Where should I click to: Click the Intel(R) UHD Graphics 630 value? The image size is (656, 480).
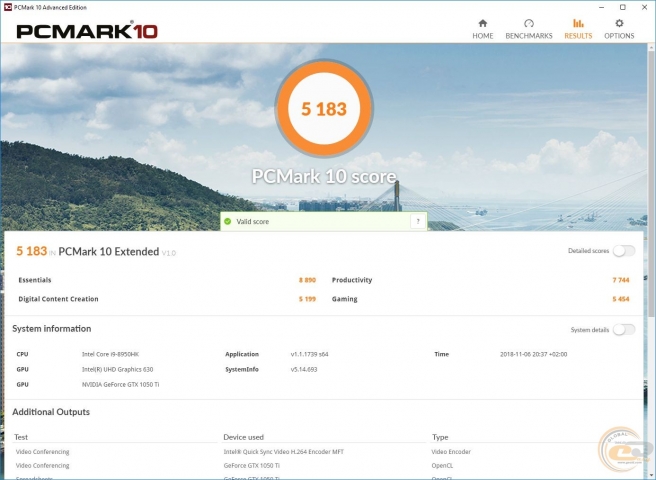[117, 369]
